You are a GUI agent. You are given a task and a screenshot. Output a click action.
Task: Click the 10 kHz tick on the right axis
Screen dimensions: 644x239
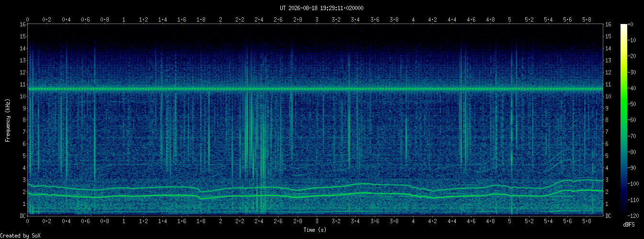click(609, 96)
